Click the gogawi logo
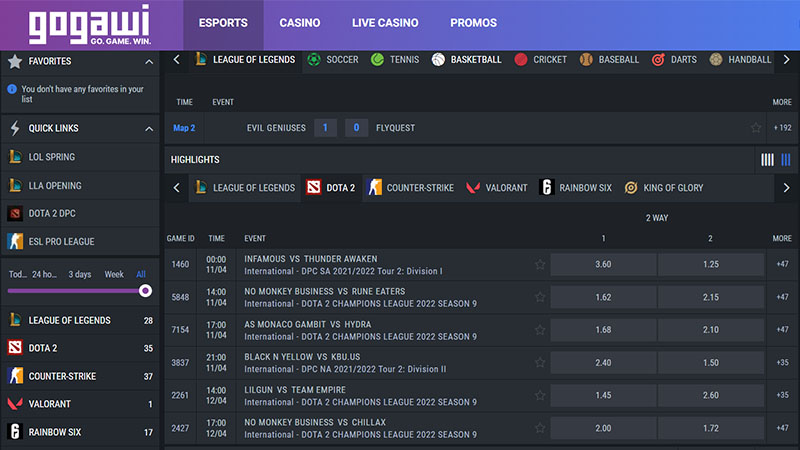 click(x=90, y=24)
